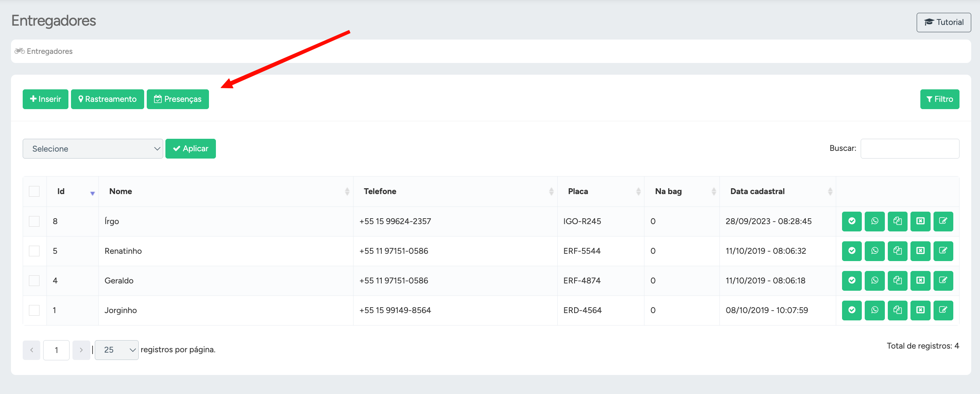Open WhatsApp chat for Írgo
Screen dimensions: 980x394
click(874, 221)
